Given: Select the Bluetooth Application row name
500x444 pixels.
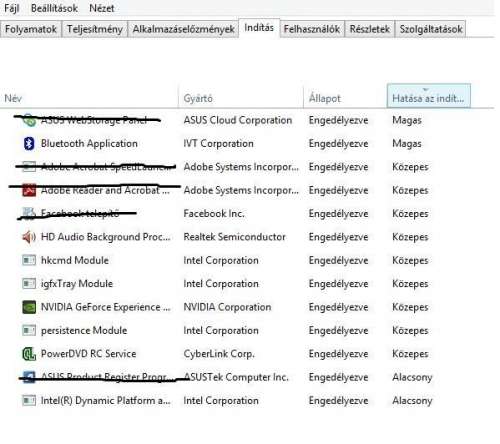Looking at the screenshot, I should coord(89,144).
